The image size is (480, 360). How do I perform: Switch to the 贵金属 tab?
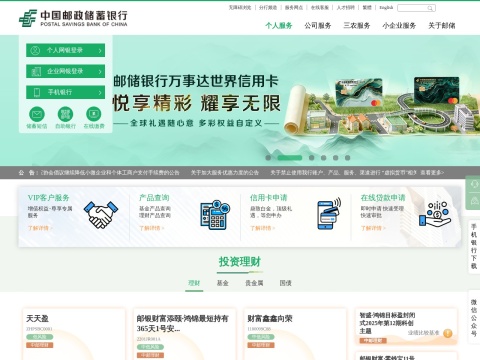click(x=254, y=283)
